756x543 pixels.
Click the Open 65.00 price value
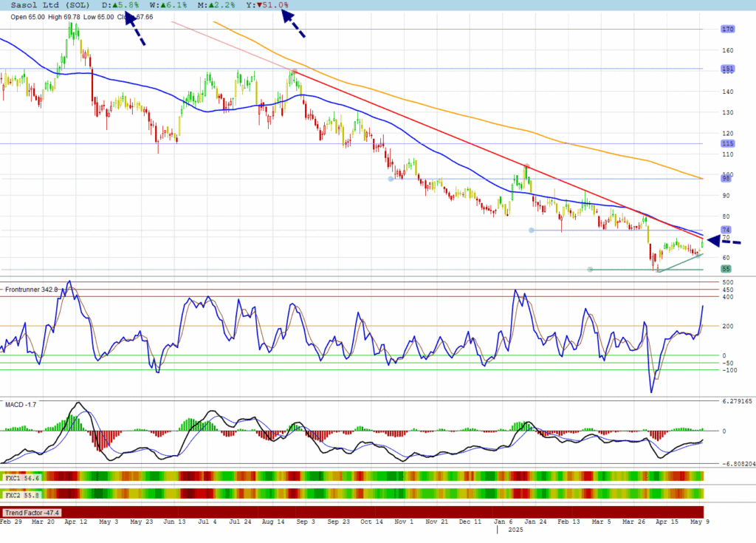click(27, 17)
